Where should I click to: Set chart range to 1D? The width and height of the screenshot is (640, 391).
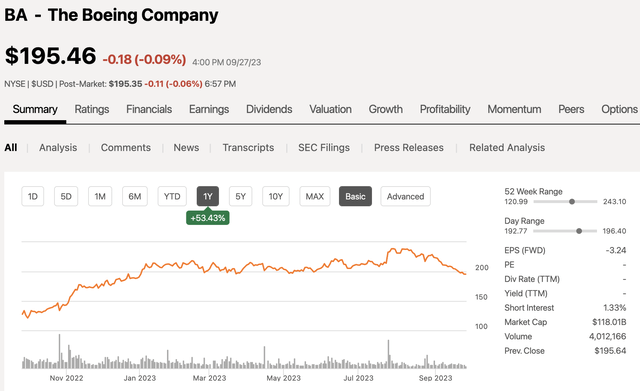[33, 196]
